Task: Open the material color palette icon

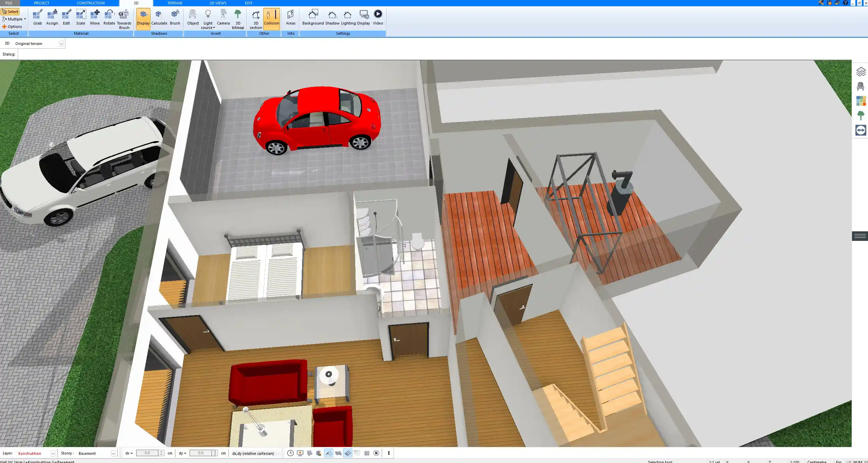Action: point(861,101)
